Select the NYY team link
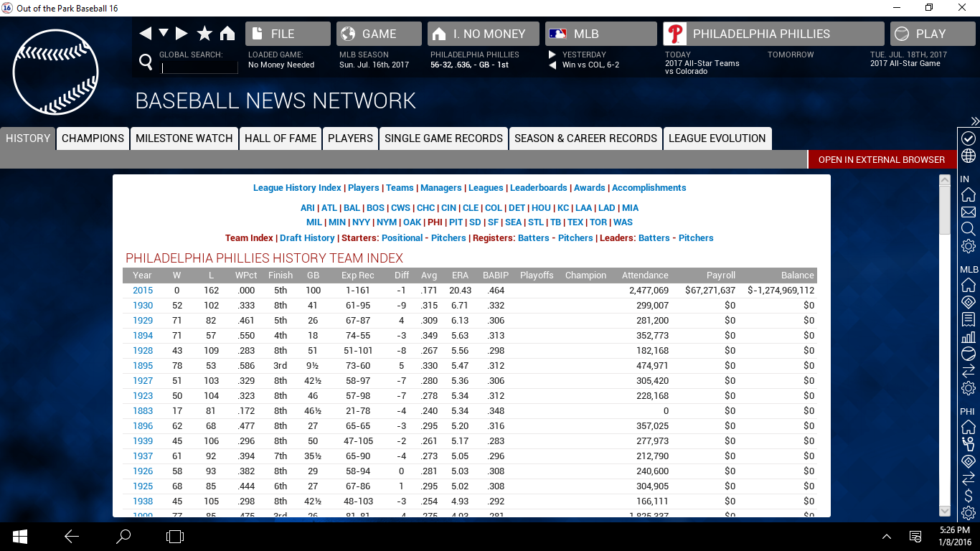This screenshot has height=551, width=980. (362, 222)
